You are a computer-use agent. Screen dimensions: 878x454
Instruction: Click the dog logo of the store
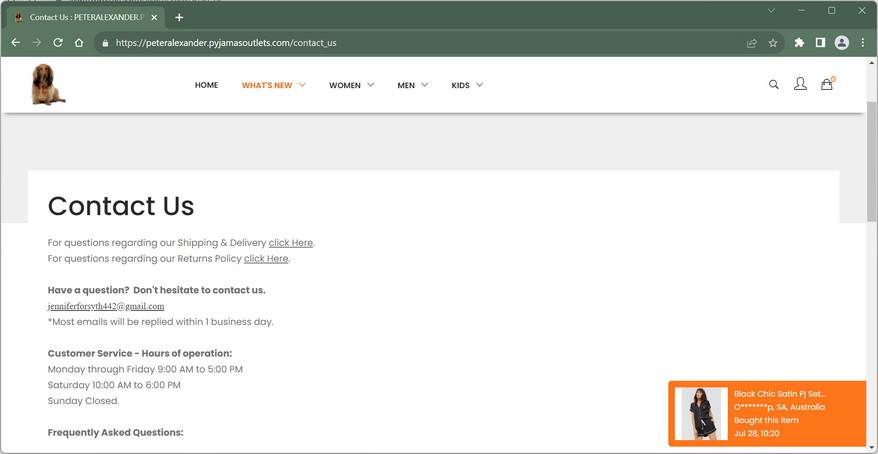48,85
